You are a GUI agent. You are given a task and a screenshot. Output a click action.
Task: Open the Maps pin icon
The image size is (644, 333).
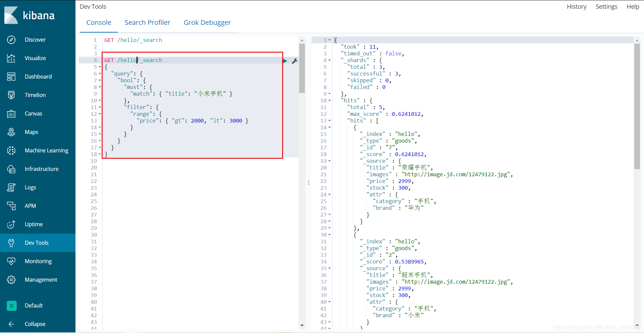[11, 132]
